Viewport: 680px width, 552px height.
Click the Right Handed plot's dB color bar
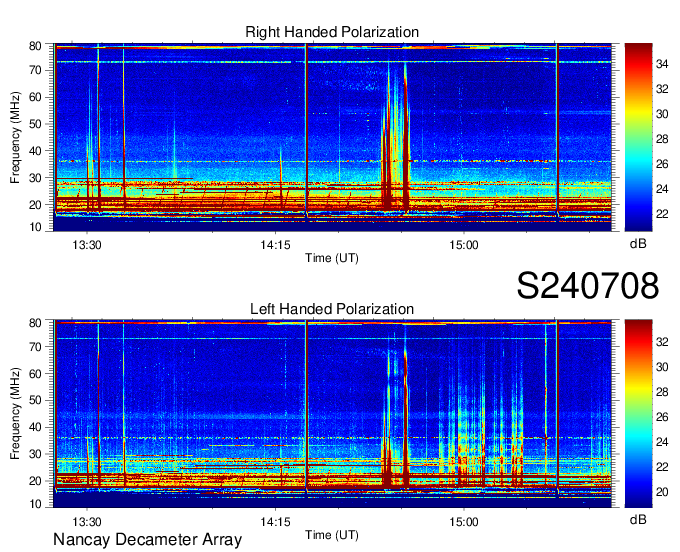pos(638,137)
